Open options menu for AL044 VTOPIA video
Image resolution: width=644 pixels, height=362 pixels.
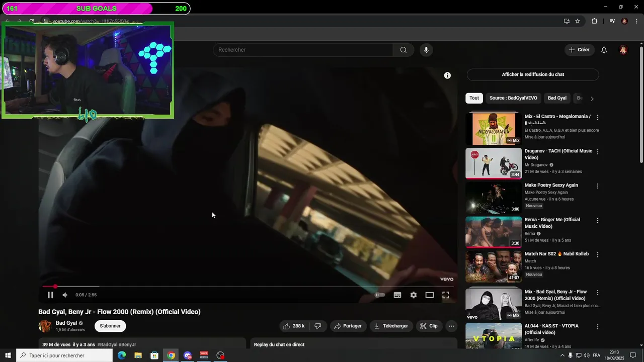pyautogui.click(x=598, y=327)
